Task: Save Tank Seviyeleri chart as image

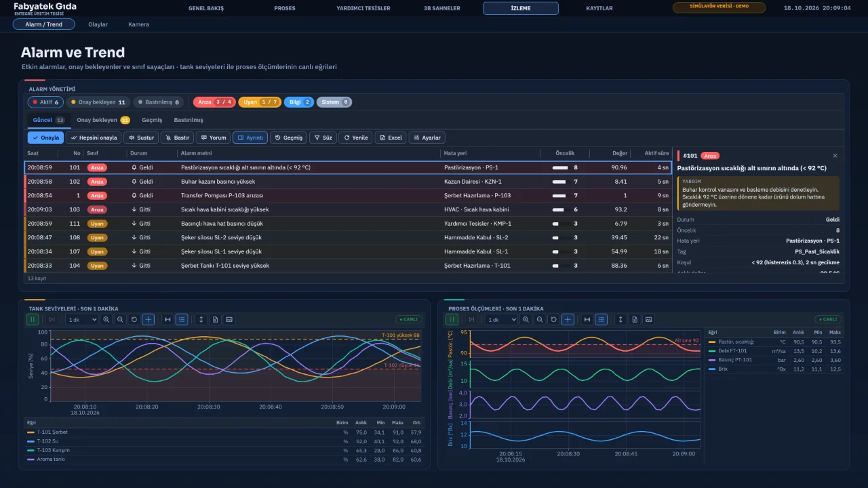Action: (229, 319)
